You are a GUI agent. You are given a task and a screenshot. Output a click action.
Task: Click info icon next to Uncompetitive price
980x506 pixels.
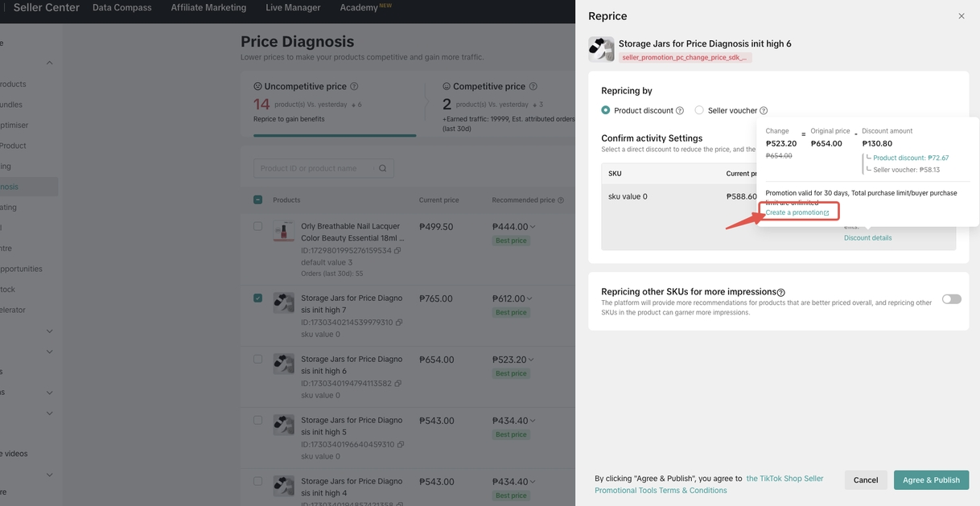pyautogui.click(x=354, y=87)
